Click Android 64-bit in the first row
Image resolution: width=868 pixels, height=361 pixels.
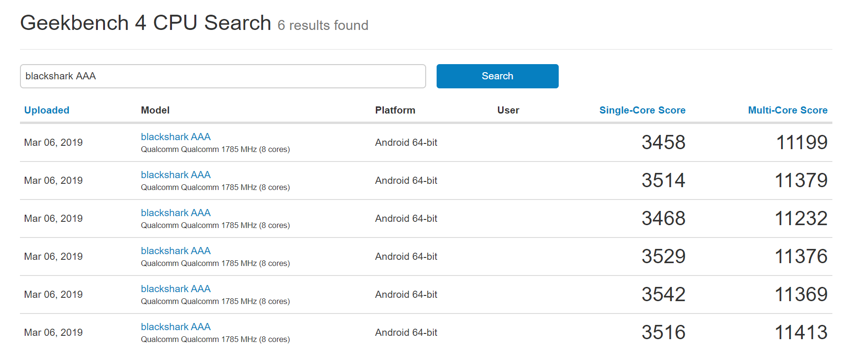(x=406, y=142)
